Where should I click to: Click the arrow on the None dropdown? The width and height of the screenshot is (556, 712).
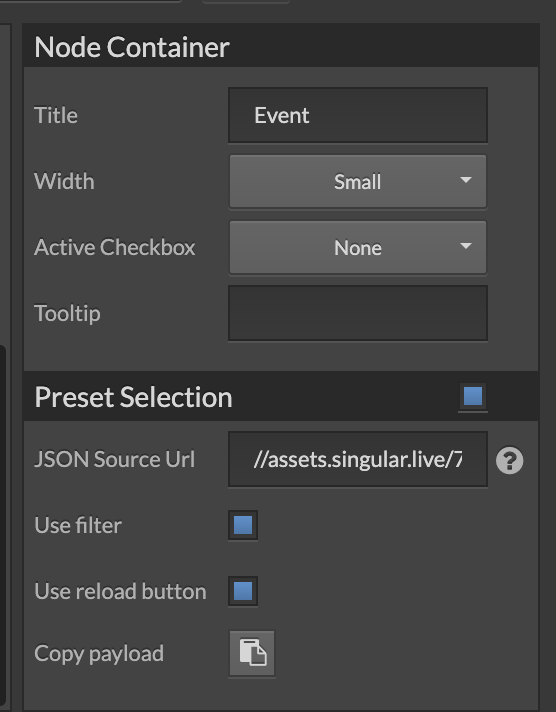coord(466,246)
